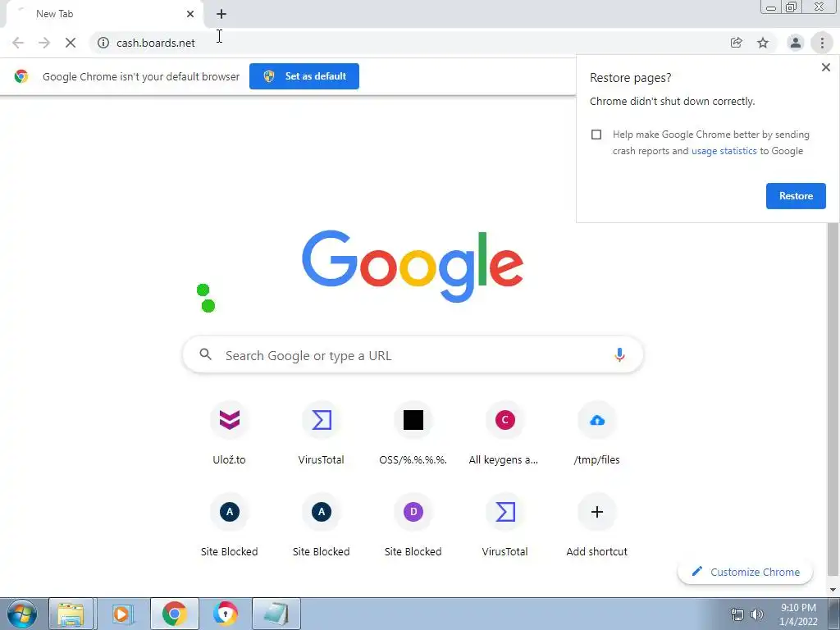The width and height of the screenshot is (840, 630).
Task: Set Chrome as default browser
Action: coord(304,76)
